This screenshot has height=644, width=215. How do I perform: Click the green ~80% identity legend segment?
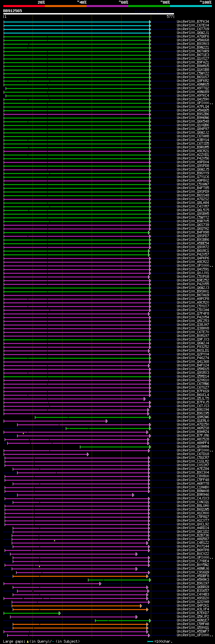[149, 6]
